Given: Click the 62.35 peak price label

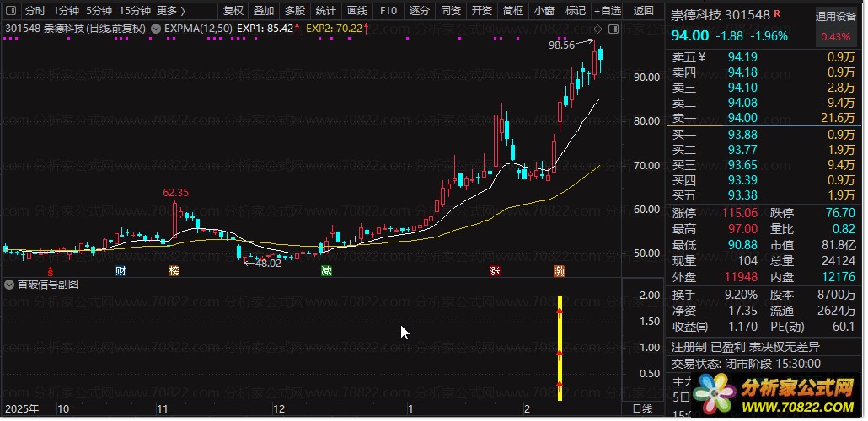Looking at the screenshot, I should click(x=175, y=193).
